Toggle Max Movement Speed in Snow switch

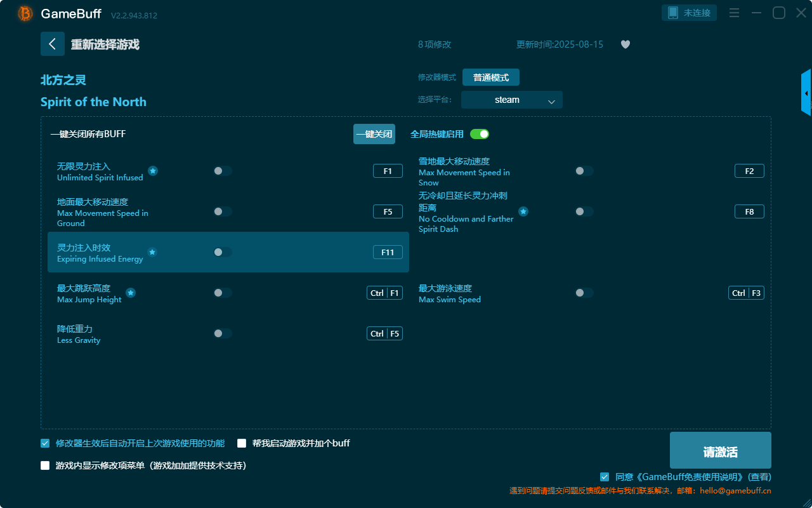(584, 171)
